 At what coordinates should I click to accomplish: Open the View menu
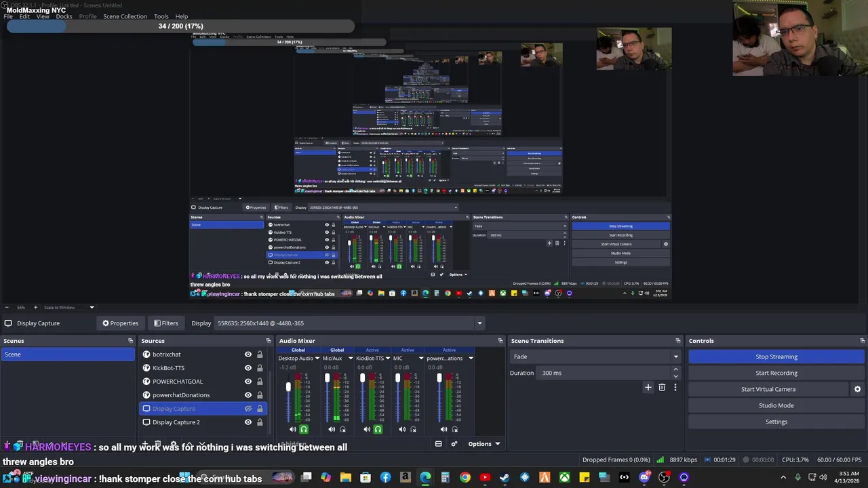pos(43,16)
